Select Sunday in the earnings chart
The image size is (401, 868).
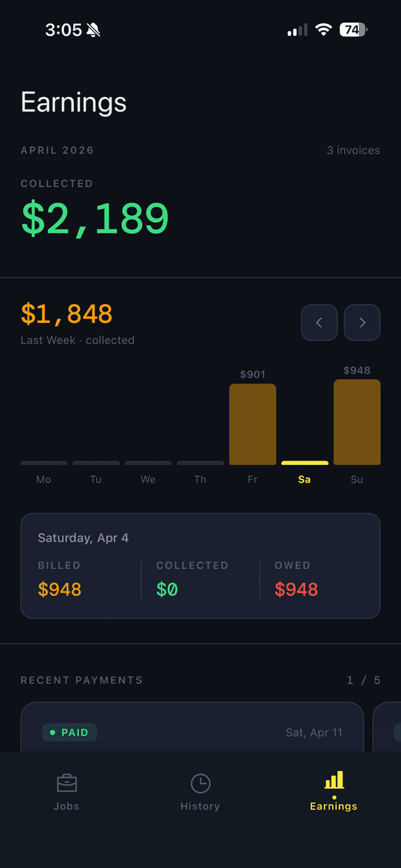pos(357,422)
